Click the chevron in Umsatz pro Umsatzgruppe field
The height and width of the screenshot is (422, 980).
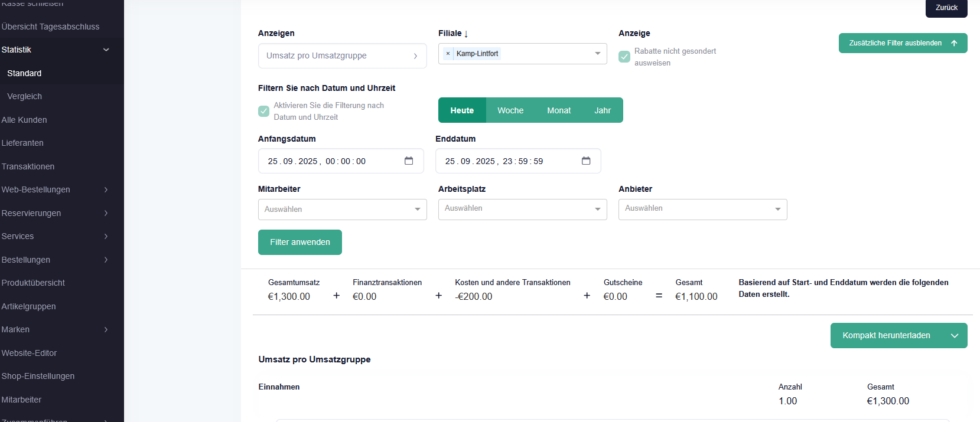click(x=415, y=56)
